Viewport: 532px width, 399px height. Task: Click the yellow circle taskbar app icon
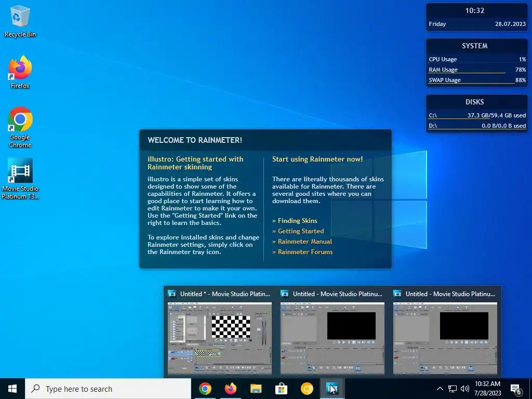coord(307,389)
